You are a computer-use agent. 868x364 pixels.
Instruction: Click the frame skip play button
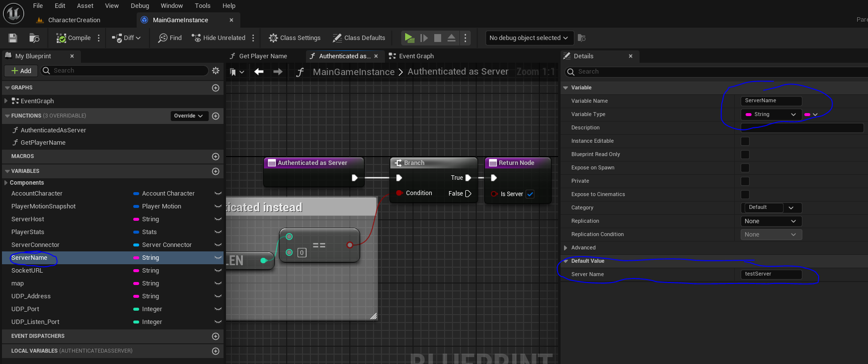pyautogui.click(x=424, y=38)
